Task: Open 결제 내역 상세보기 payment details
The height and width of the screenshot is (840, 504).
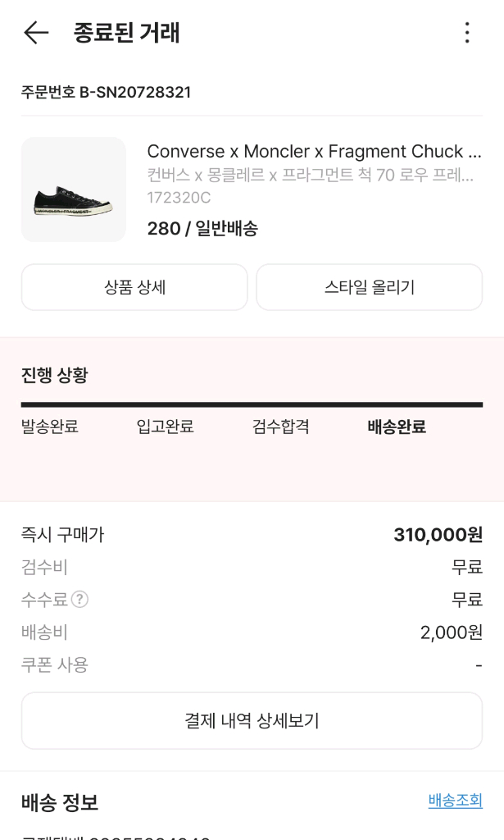Action: [252, 720]
